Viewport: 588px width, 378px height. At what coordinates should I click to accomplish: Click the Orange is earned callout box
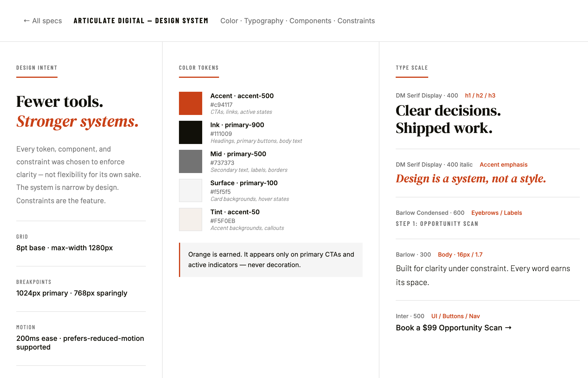tap(271, 260)
